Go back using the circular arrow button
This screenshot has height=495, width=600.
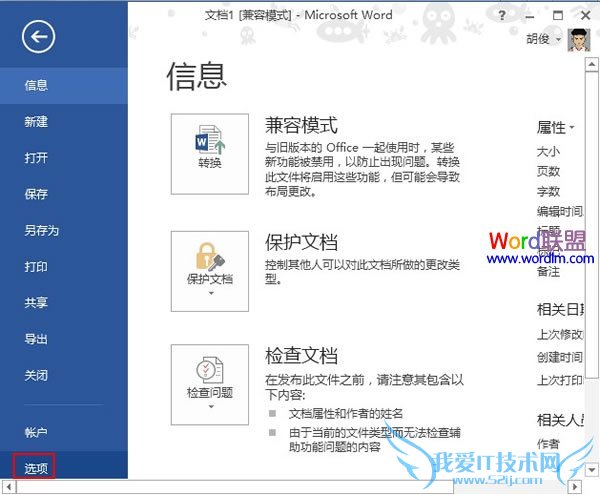(x=38, y=37)
